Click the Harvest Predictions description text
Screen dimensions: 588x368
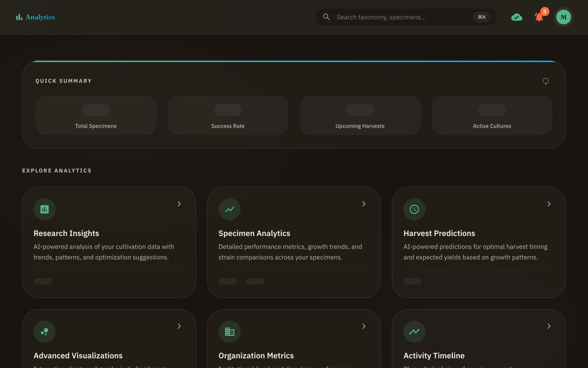pyautogui.click(x=475, y=252)
